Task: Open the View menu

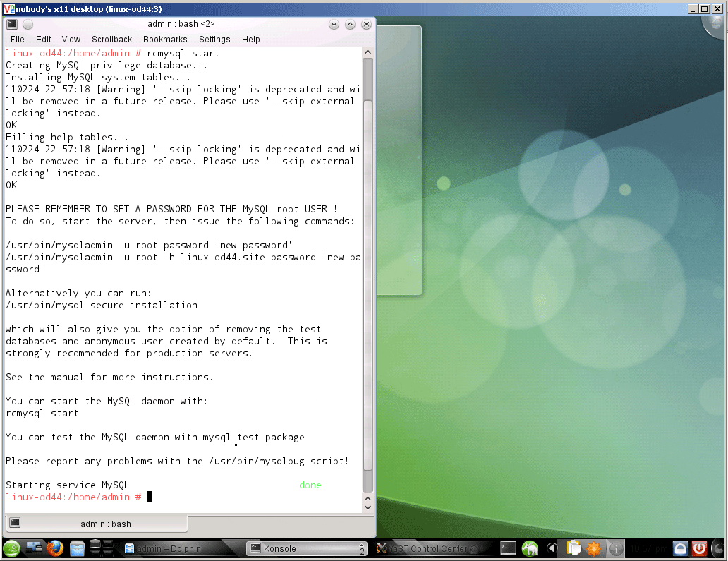Action: 71,40
